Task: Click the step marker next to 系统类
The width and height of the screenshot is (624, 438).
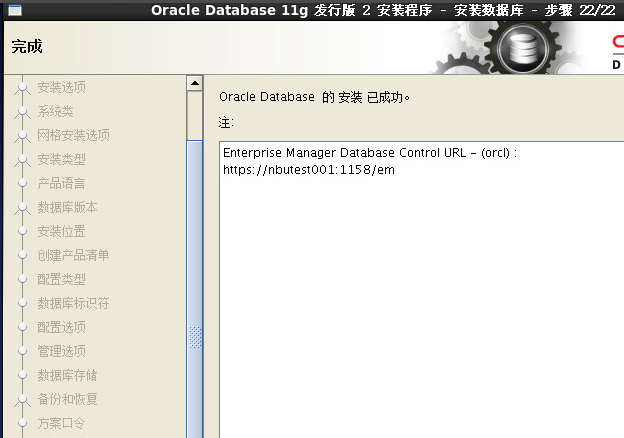Action: (23, 111)
